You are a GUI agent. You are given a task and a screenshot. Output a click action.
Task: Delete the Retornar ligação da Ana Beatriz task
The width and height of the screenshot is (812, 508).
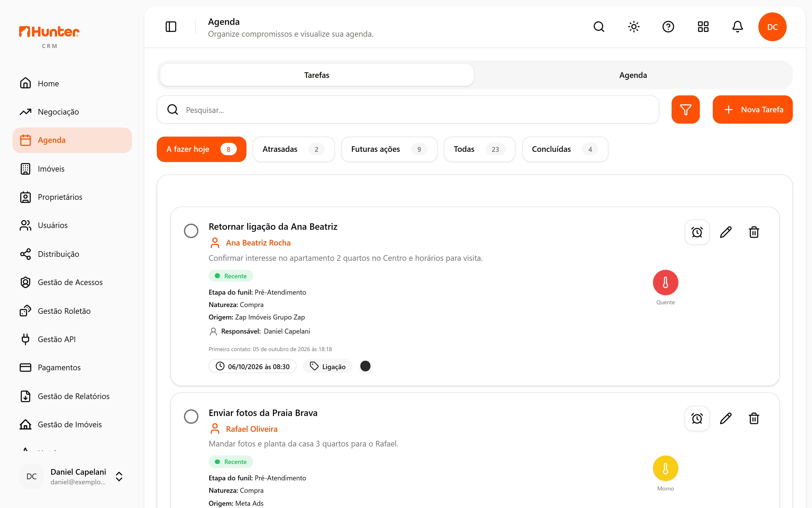click(x=754, y=232)
